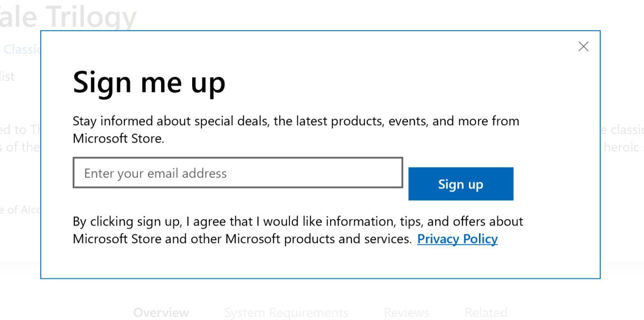The width and height of the screenshot is (644, 320).
Task: Click the faded "s of the" text at left
Action: pyautogui.click(x=19, y=147)
